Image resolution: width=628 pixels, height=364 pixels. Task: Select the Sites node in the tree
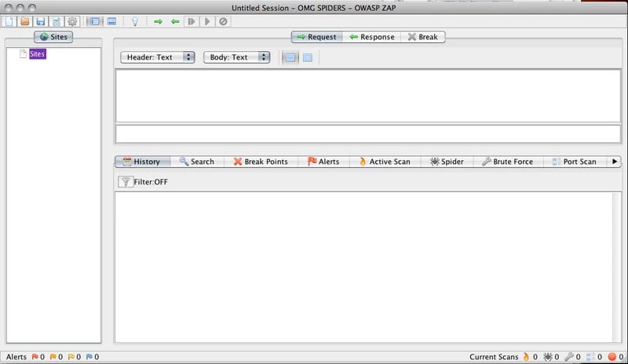pyautogui.click(x=38, y=54)
